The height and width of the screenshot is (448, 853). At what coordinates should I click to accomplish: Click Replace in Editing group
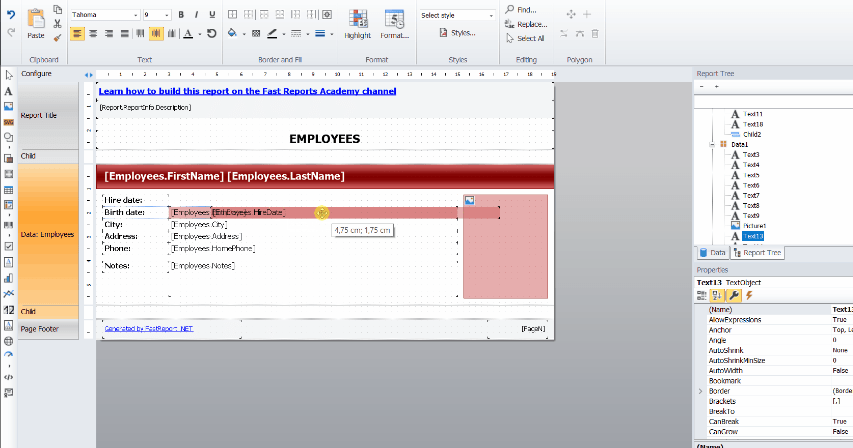point(526,24)
